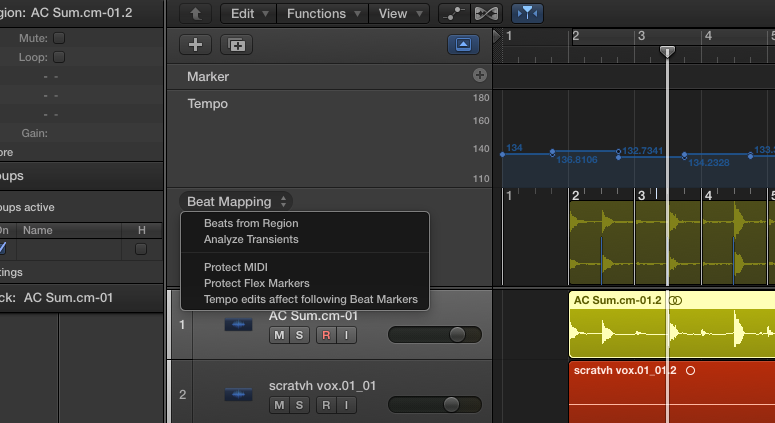Click the playhead handle in the ruler
The image size is (775, 423).
click(x=667, y=51)
